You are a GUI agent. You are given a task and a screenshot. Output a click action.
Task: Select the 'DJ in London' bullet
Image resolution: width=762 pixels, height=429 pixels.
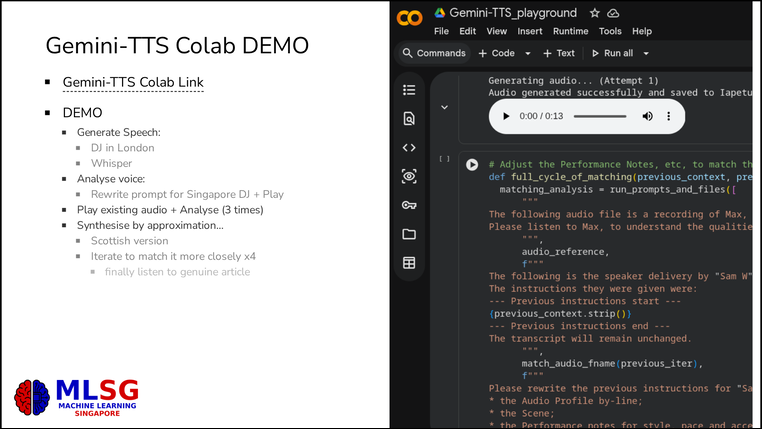(x=122, y=148)
